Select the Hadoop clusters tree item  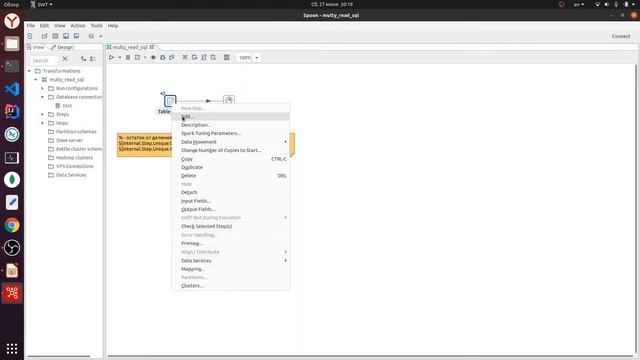(70, 158)
